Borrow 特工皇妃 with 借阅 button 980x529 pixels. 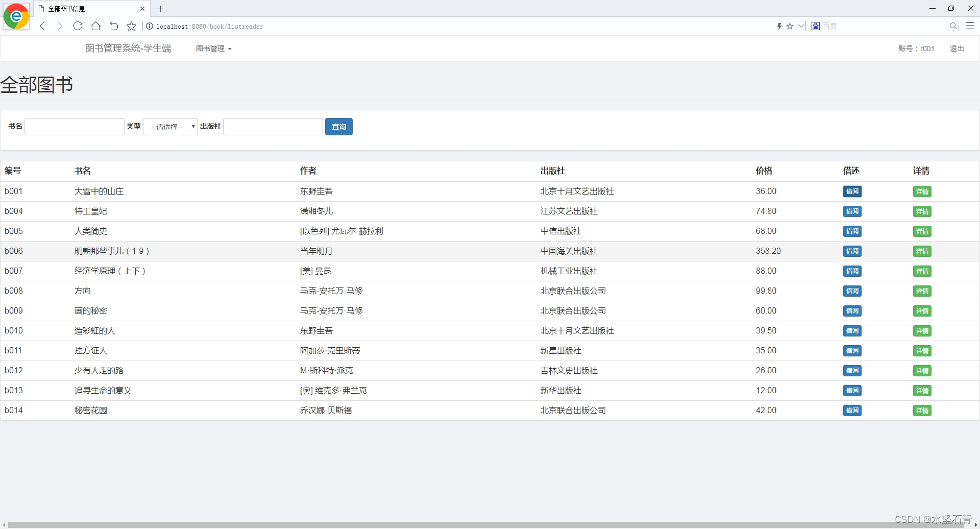(852, 211)
